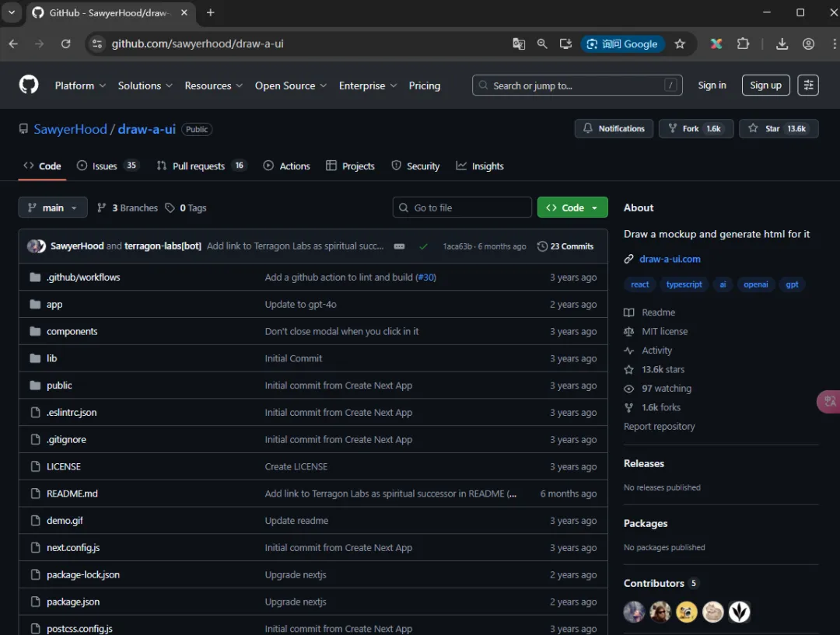Switch to the Insights tab

[480, 166]
